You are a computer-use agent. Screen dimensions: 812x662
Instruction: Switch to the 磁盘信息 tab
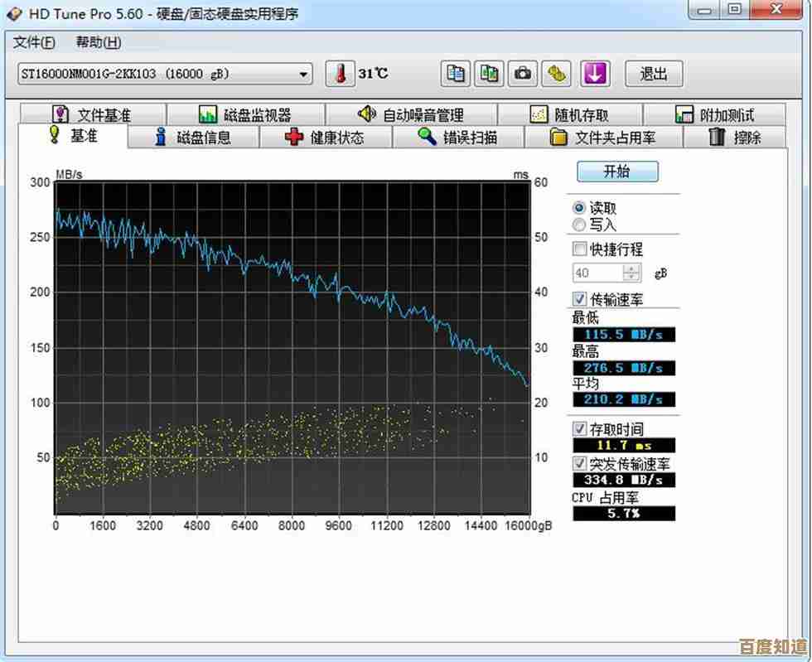coord(193,138)
